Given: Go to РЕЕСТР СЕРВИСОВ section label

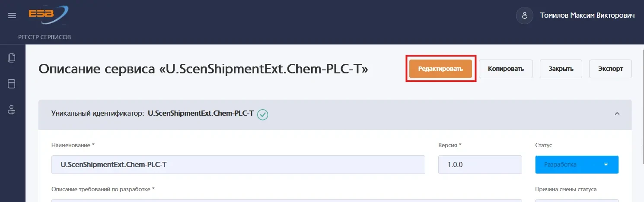Looking at the screenshot, I should (x=45, y=37).
